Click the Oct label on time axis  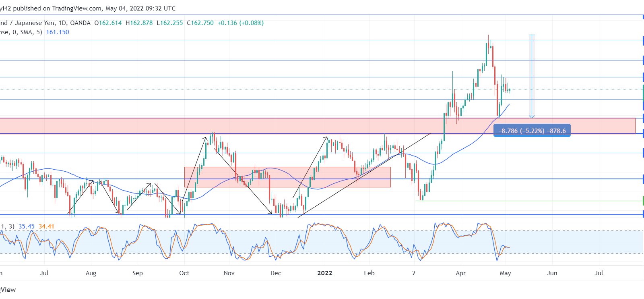click(184, 273)
